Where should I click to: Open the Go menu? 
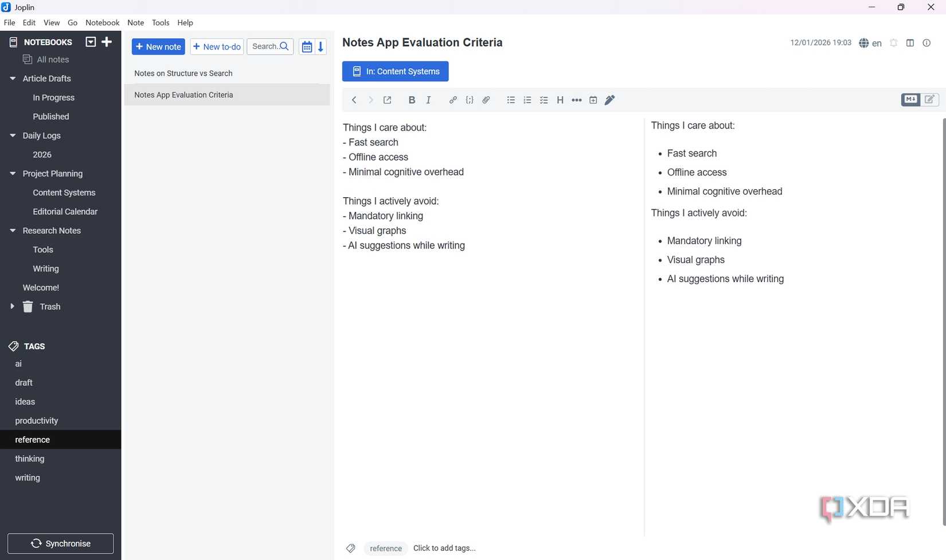click(x=73, y=23)
